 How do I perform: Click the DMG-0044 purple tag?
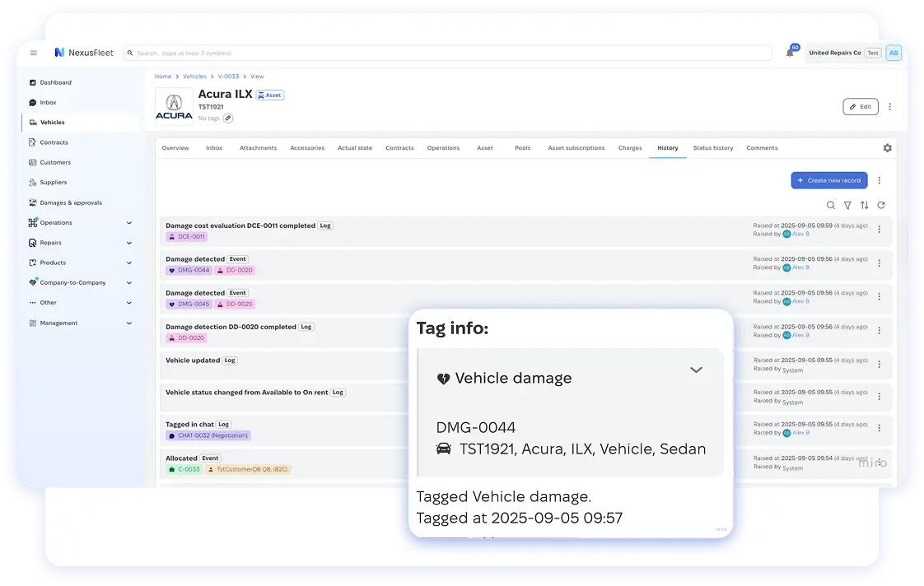(189, 270)
